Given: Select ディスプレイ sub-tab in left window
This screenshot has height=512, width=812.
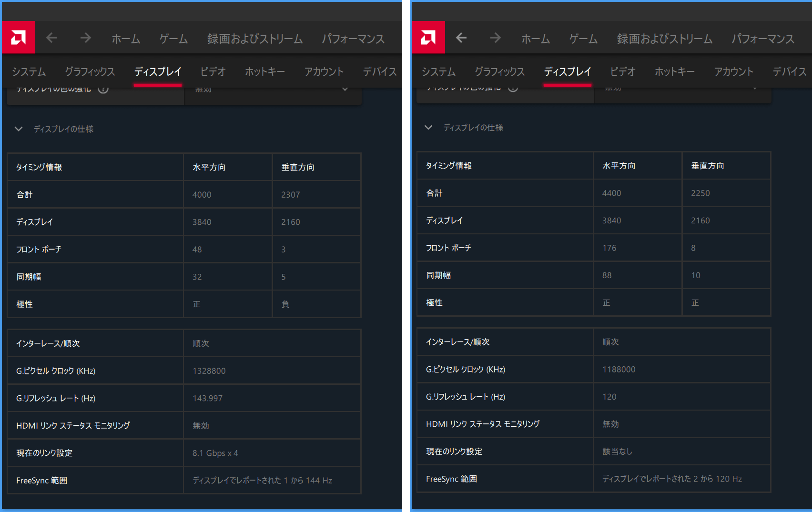Looking at the screenshot, I should [x=158, y=71].
